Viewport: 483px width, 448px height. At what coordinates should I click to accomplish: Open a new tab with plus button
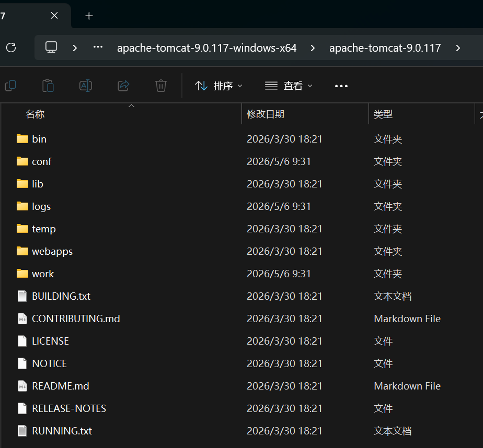tap(89, 16)
